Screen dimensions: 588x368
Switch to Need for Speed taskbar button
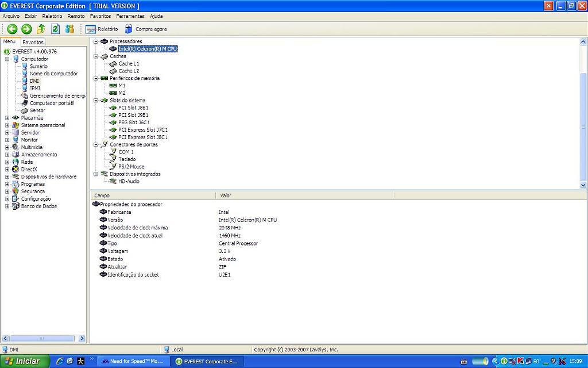coord(133,361)
